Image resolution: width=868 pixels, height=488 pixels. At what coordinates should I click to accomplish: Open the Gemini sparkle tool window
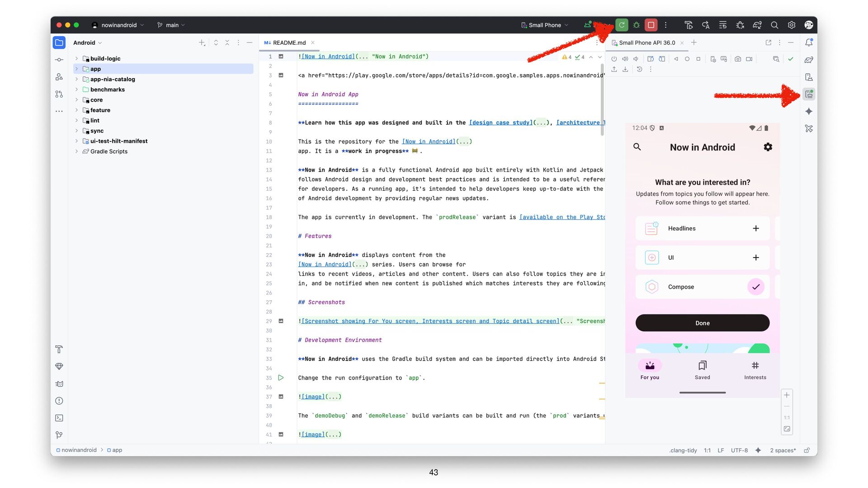809,112
